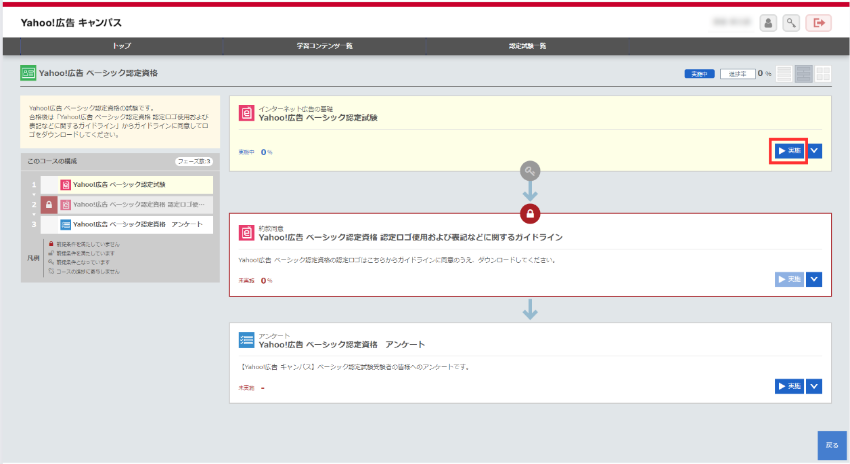Click the disabled 実施 button on ガイドライン card
Viewport: 850px width, 464px height.
(x=789, y=279)
